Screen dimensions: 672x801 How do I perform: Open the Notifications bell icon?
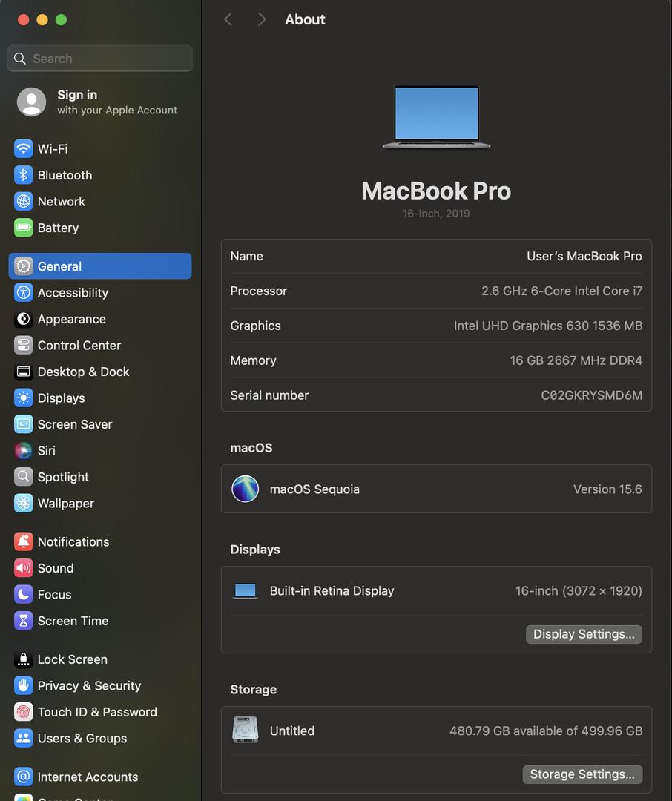[x=23, y=541]
